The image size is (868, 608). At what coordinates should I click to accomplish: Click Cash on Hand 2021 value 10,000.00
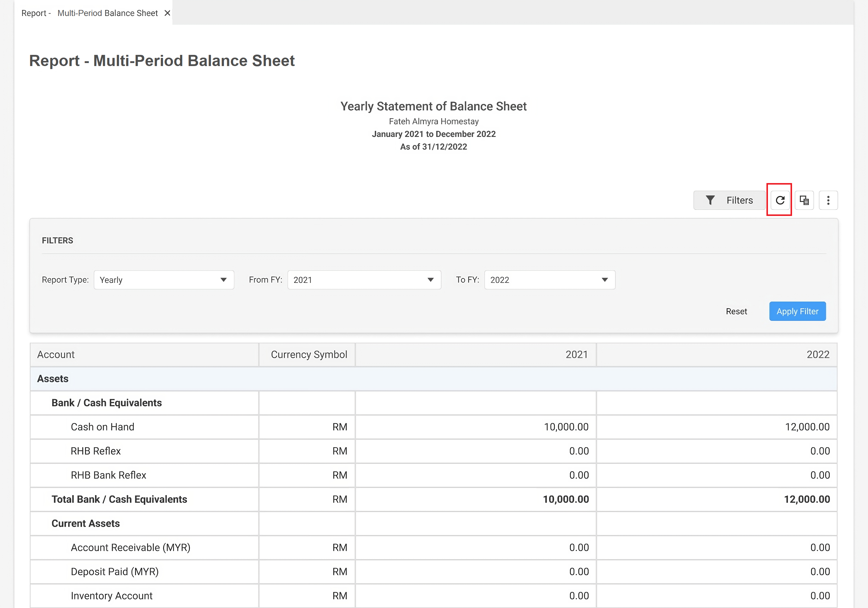click(566, 427)
